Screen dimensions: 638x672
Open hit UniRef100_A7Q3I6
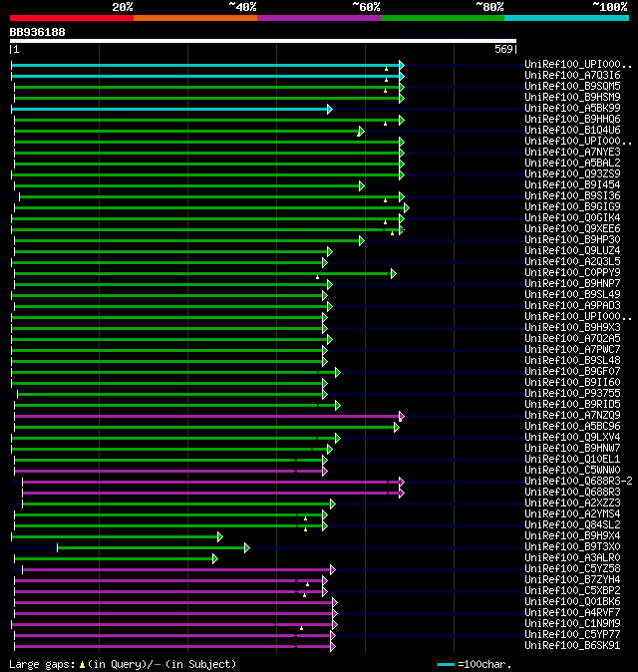coord(572,75)
